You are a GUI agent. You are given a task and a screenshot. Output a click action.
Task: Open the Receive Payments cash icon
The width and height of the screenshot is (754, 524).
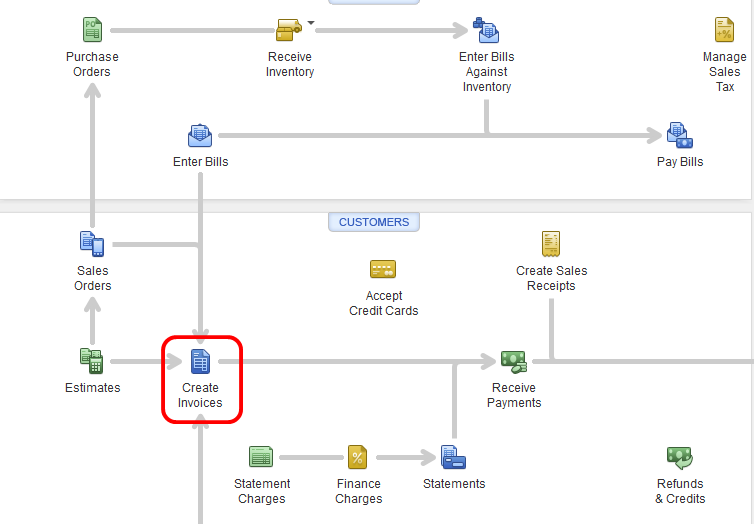click(x=514, y=362)
